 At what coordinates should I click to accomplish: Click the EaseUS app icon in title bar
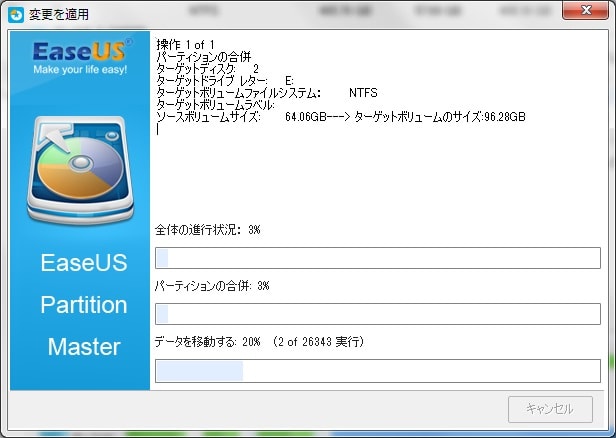pyautogui.click(x=15, y=13)
